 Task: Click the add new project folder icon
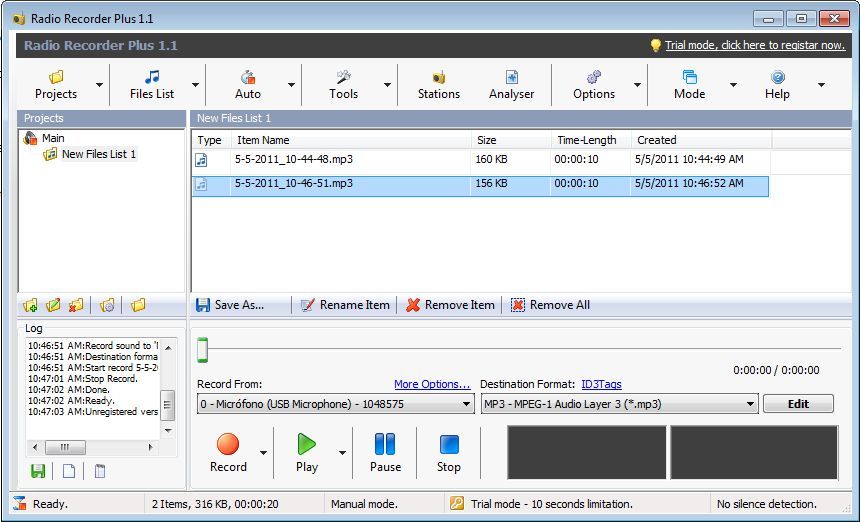click(x=31, y=305)
